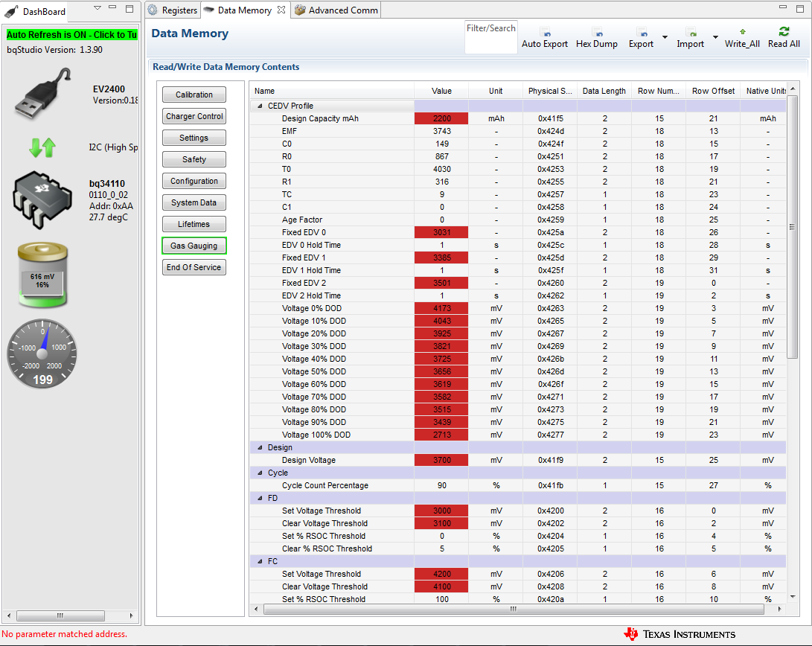Open the Calibration section

[194, 95]
